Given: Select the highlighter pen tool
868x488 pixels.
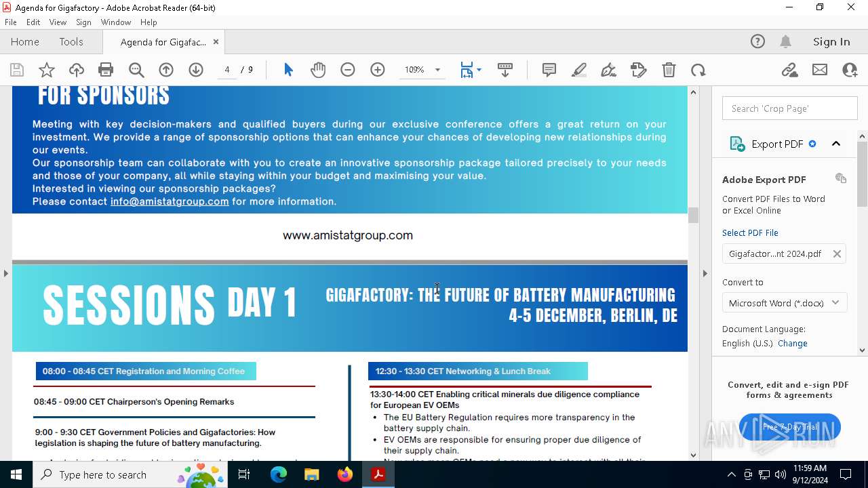Looking at the screenshot, I should (579, 70).
